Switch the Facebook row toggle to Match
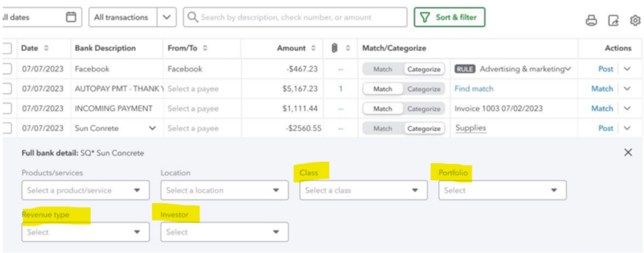 (382, 69)
